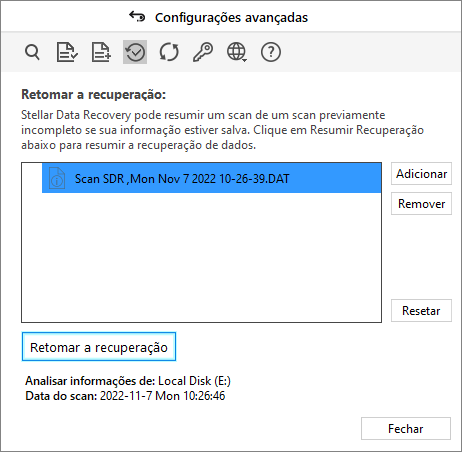Open preview settings magnifier icon
Image resolution: width=462 pixels, height=452 pixels.
32,52
